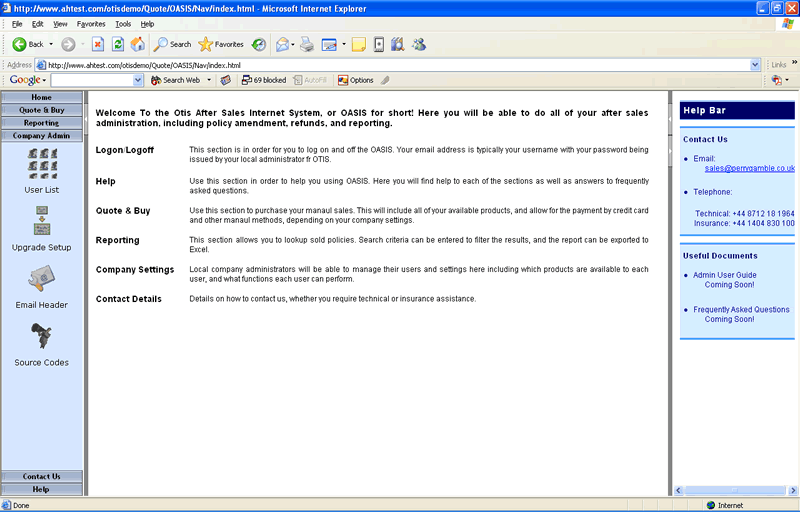Open the Tools menu
Screen dimensions: 800x512
pos(123,24)
